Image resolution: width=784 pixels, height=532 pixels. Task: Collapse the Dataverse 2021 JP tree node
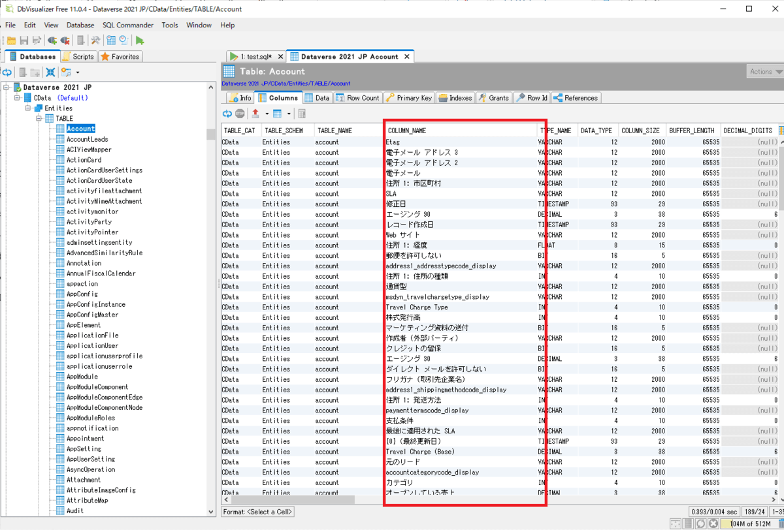pos(7,87)
